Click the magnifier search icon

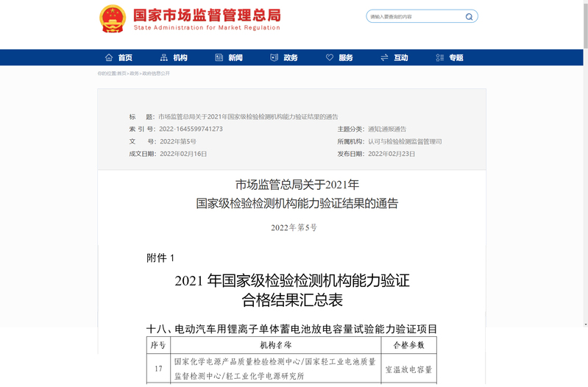tap(469, 16)
